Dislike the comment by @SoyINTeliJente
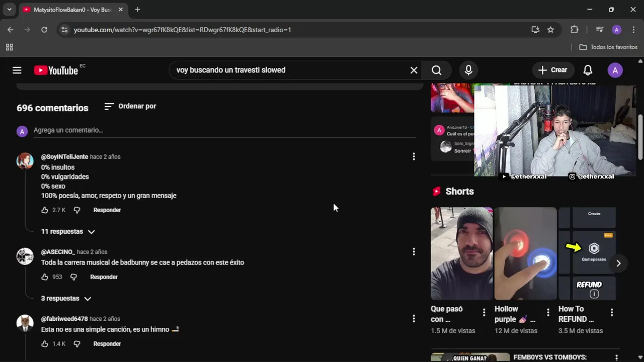The height and width of the screenshot is (362, 644). pos(77,210)
